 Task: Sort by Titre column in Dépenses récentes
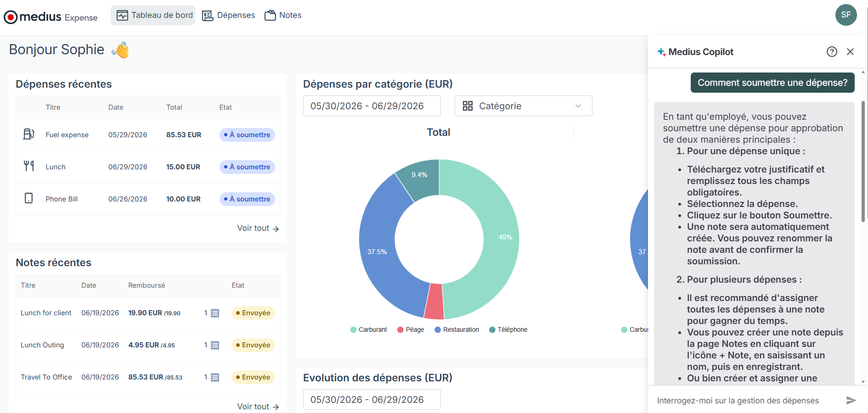tap(53, 107)
